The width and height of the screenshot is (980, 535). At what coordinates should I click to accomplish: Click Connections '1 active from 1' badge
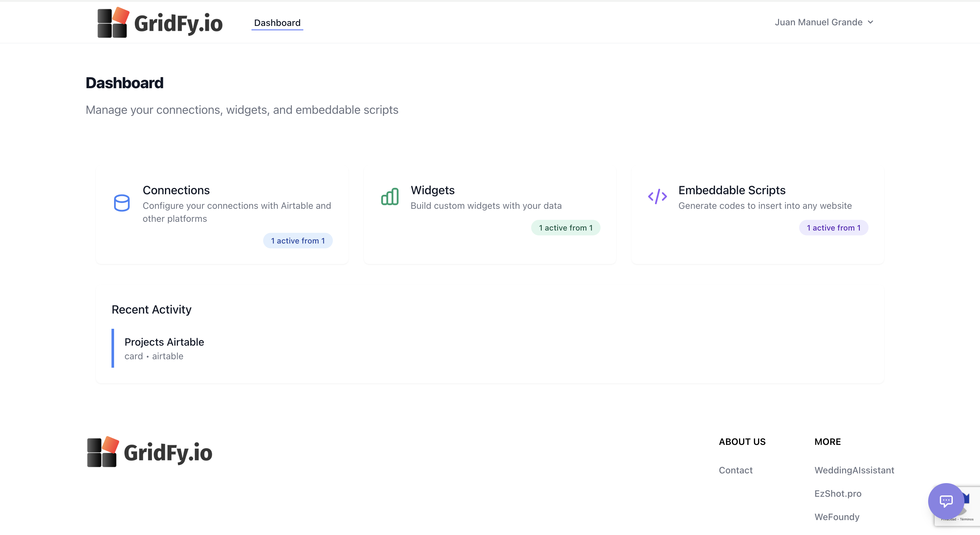pos(297,241)
